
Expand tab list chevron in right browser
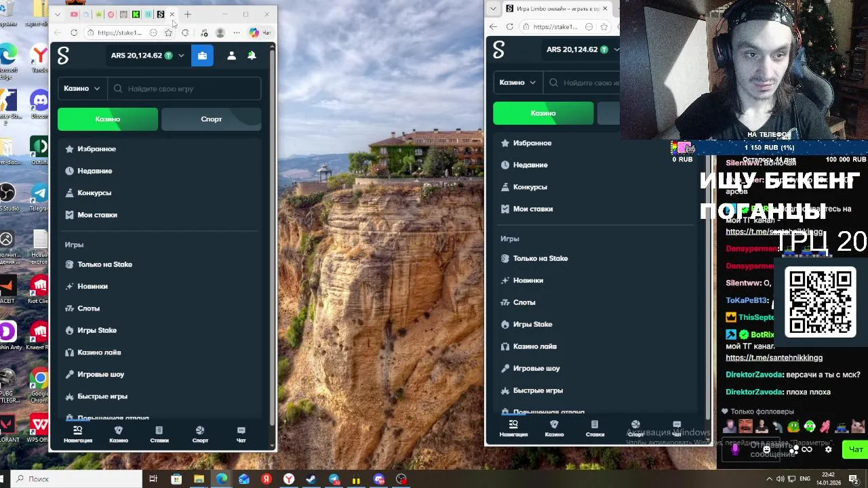tap(493, 9)
